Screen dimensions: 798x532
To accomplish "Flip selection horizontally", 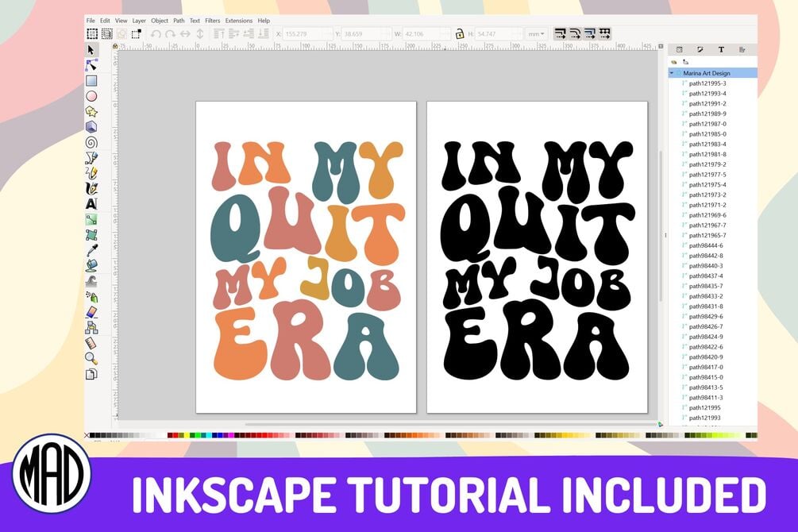I will [x=185, y=33].
